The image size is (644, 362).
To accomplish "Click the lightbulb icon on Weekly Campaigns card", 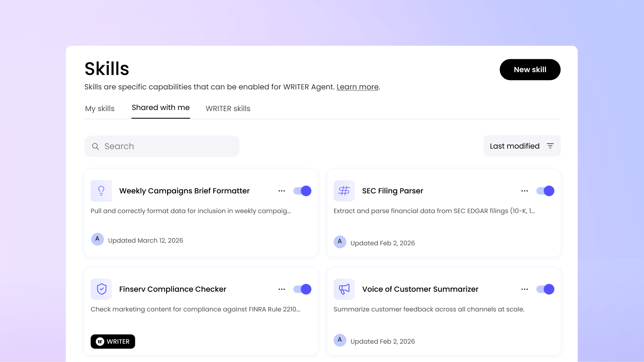I will click(x=101, y=191).
